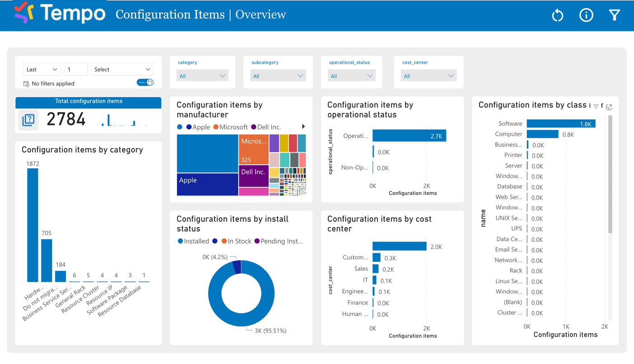Open the cost_center dropdown
Viewport: 634px width, 364px height.
tap(428, 76)
